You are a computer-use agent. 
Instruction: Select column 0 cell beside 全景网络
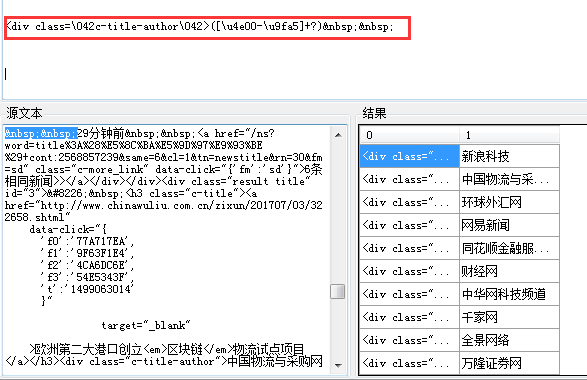tap(410, 340)
